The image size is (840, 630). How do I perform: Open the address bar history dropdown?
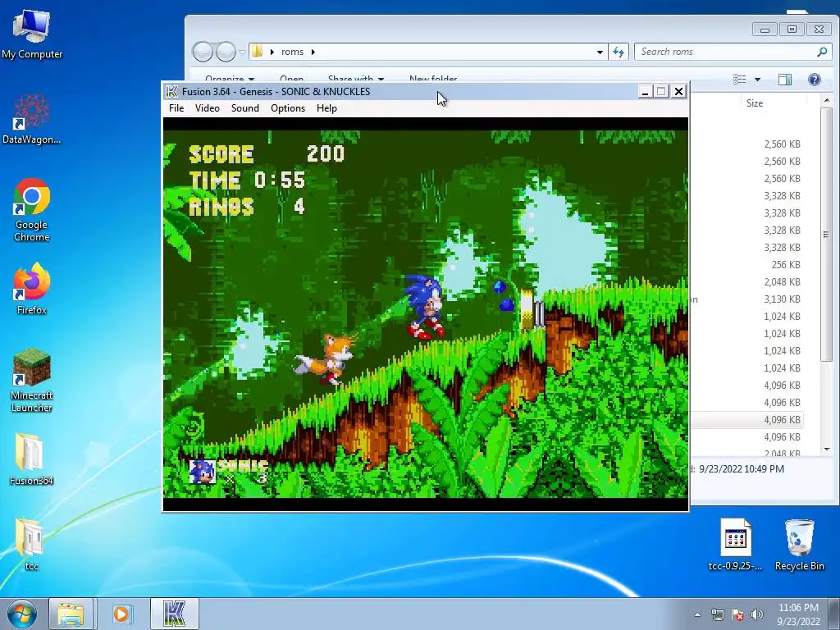coord(600,52)
